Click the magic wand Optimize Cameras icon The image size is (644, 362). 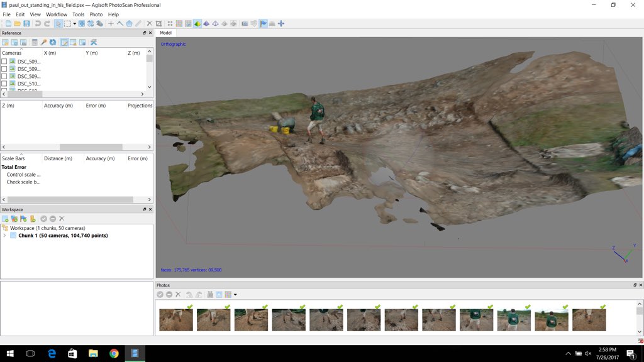click(x=43, y=42)
